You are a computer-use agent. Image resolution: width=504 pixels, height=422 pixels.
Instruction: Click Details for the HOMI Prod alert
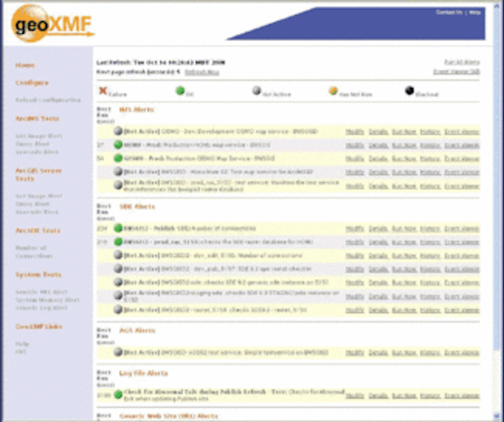[x=378, y=146]
